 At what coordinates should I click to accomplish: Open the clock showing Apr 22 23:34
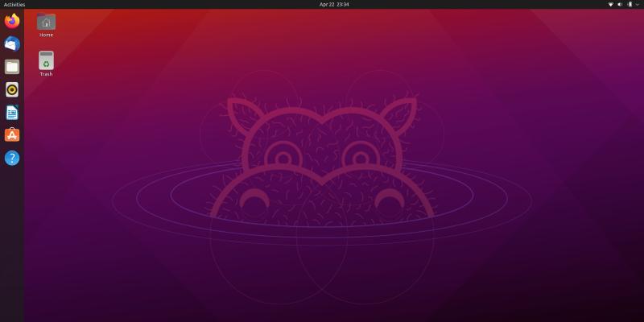(334, 5)
